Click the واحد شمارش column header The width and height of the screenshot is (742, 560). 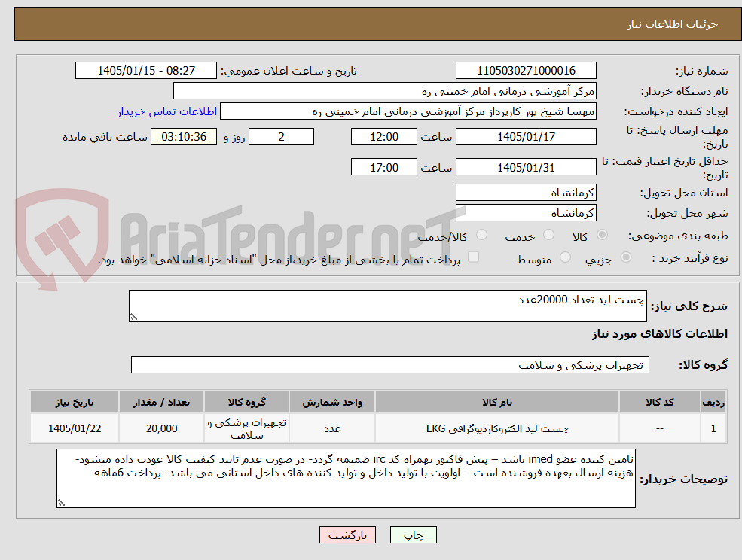(x=332, y=403)
